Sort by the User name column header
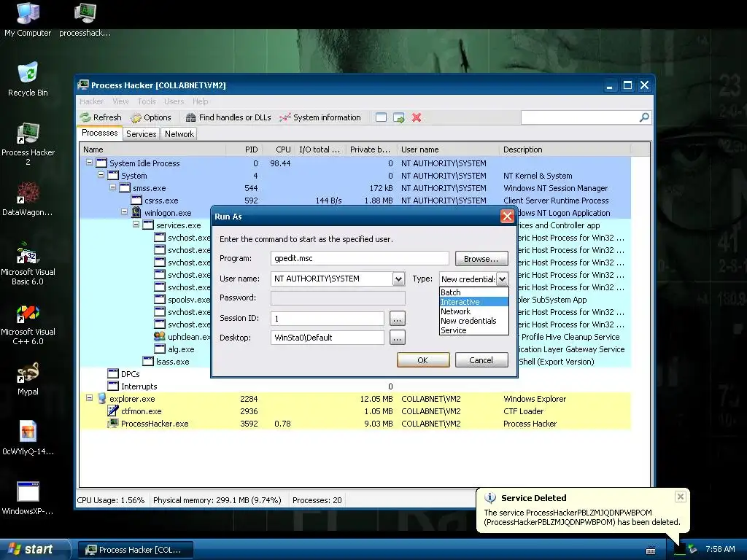747x560 pixels. tap(449, 149)
